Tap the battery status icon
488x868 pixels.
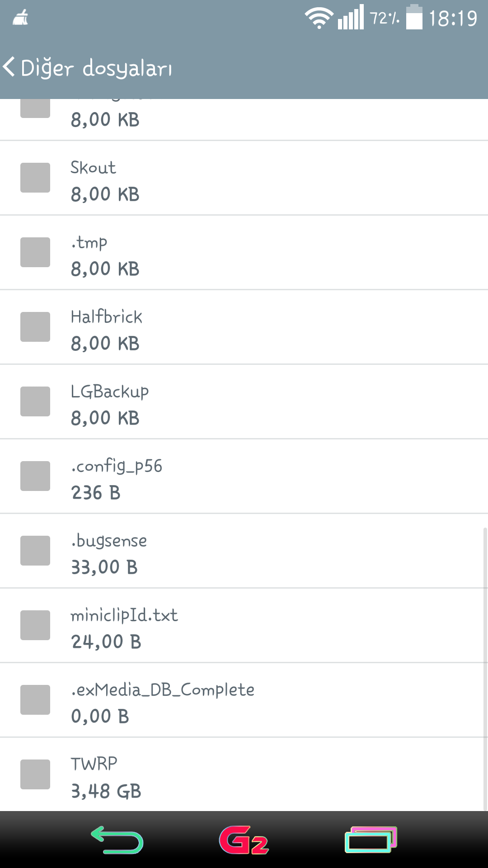414,17
